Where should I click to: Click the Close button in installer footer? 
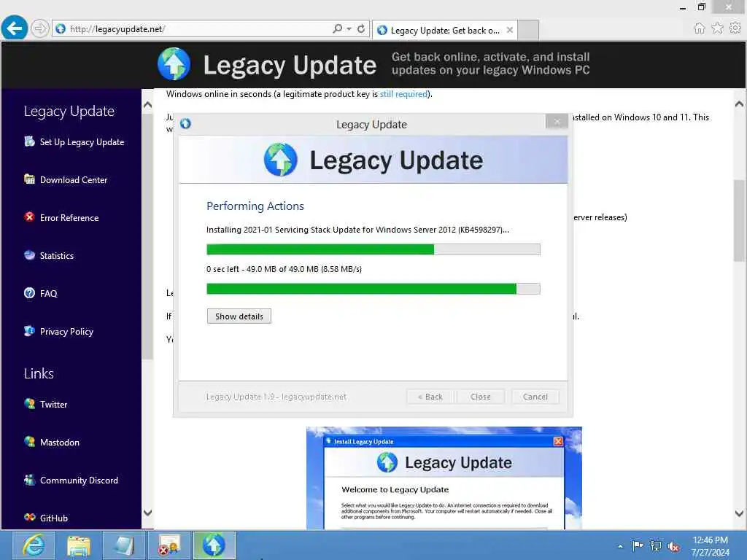[x=480, y=397]
